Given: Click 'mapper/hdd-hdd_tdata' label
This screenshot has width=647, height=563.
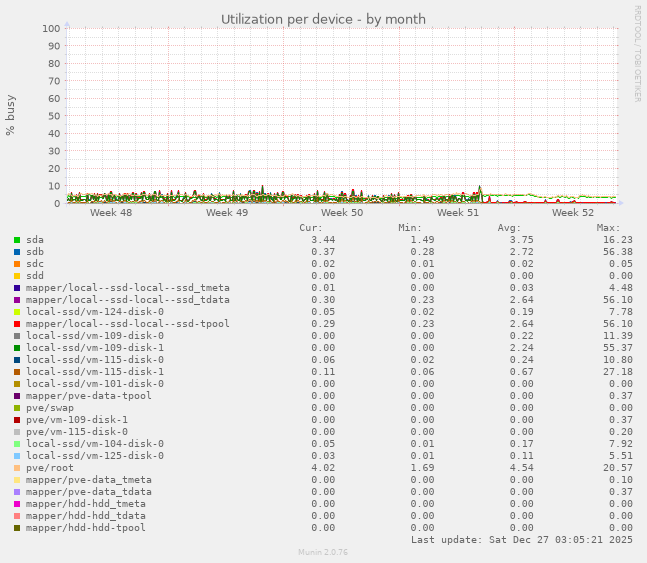Looking at the screenshot, I should (86, 516).
